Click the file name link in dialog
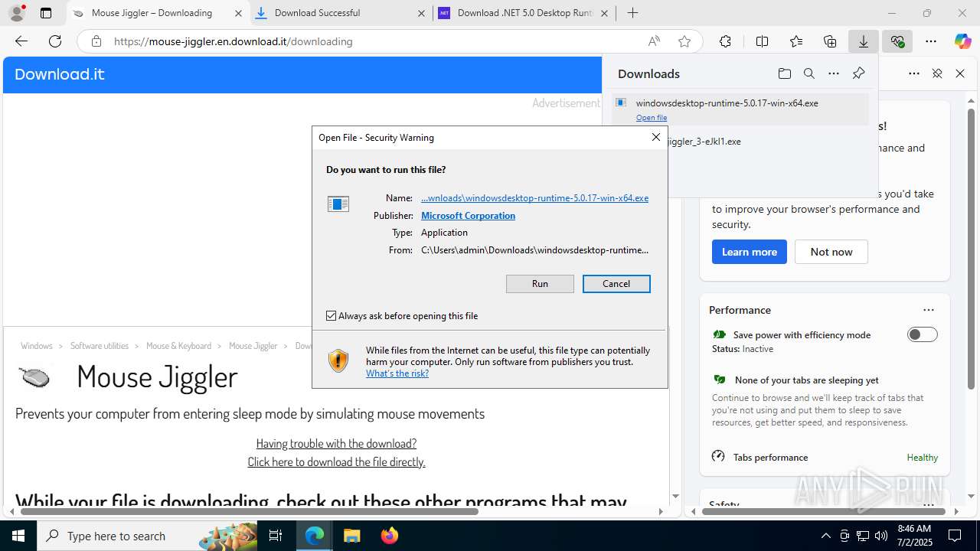Image resolution: width=980 pixels, height=551 pixels. click(x=534, y=197)
